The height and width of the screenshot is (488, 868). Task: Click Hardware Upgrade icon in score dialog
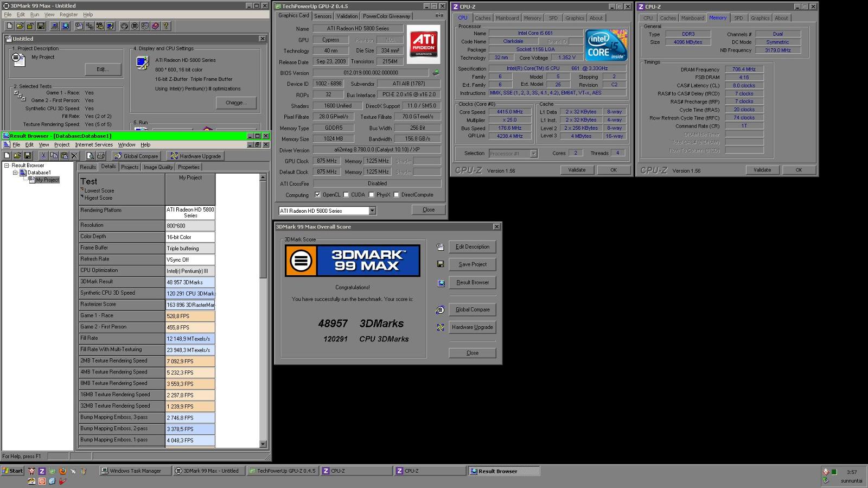point(441,327)
